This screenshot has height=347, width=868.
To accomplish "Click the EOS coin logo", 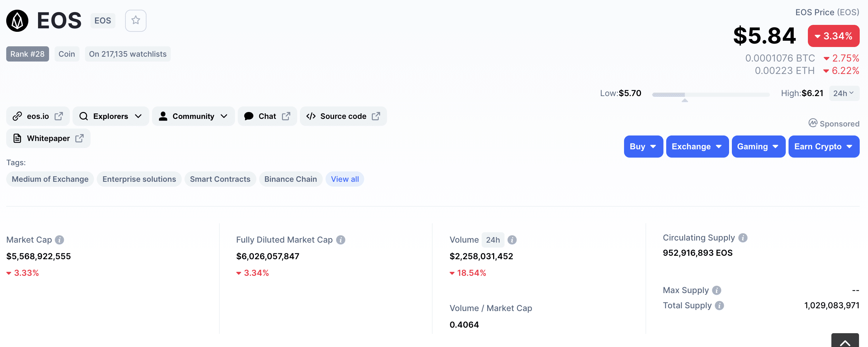I will coord(17,21).
